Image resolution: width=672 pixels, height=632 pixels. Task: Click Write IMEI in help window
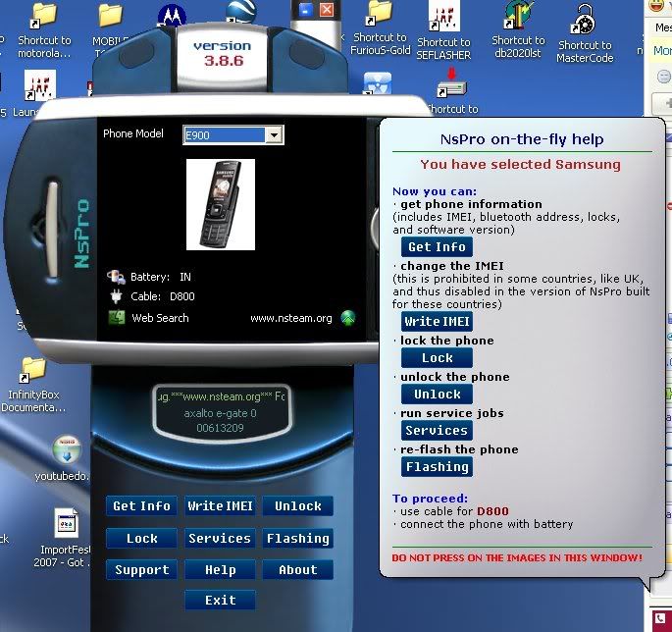(x=438, y=322)
